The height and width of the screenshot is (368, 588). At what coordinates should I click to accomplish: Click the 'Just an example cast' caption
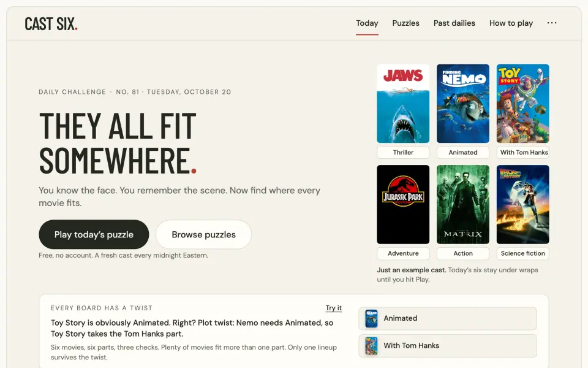[x=458, y=275]
